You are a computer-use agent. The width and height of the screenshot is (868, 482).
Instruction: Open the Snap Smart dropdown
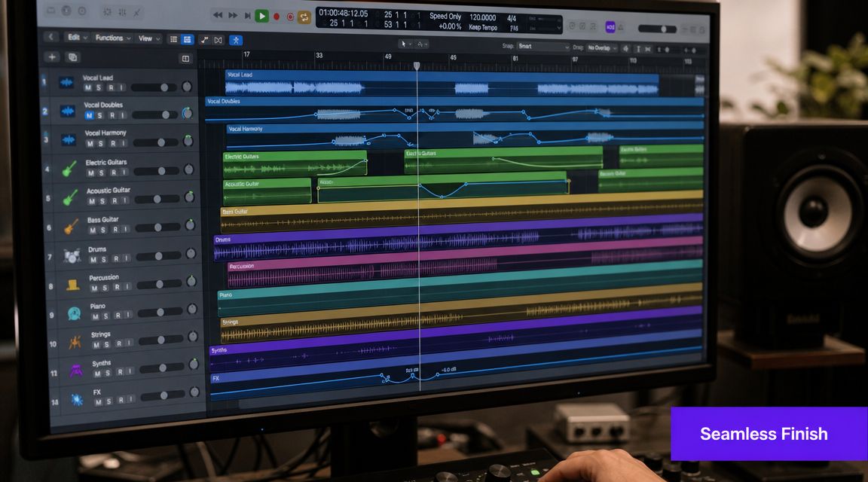[x=543, y=47]
